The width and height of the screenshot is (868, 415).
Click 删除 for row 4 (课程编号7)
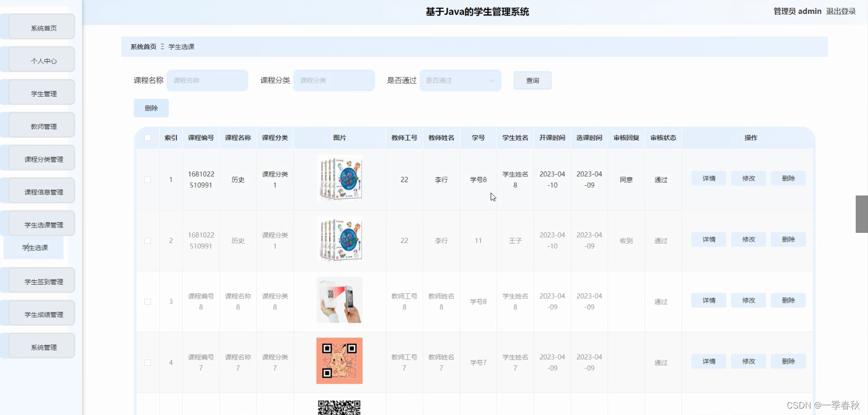coord(788,361)
